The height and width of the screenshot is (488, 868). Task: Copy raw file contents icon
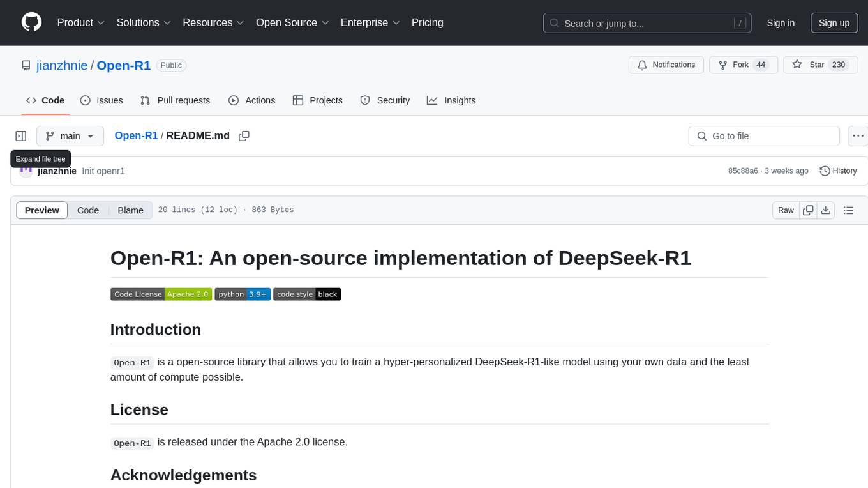click(x=808, y=210)
